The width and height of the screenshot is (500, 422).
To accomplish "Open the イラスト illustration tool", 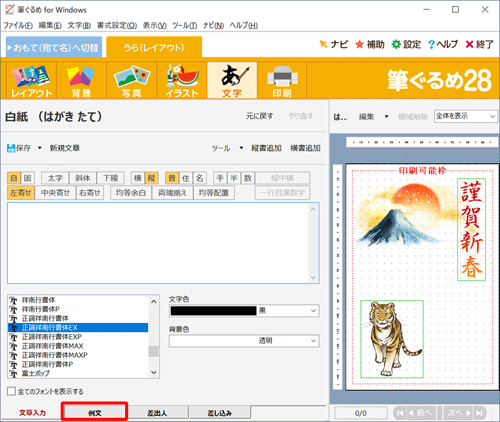I will (182, 80).
